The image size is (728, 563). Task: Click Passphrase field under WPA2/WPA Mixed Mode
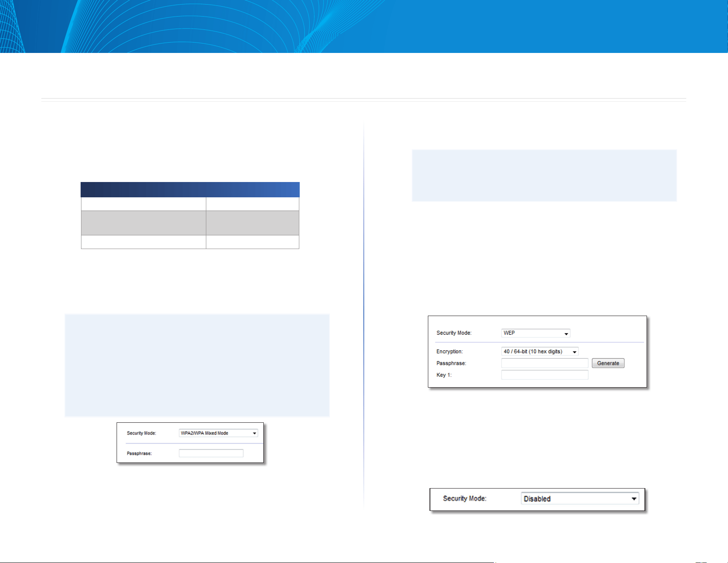pos(211,453)
